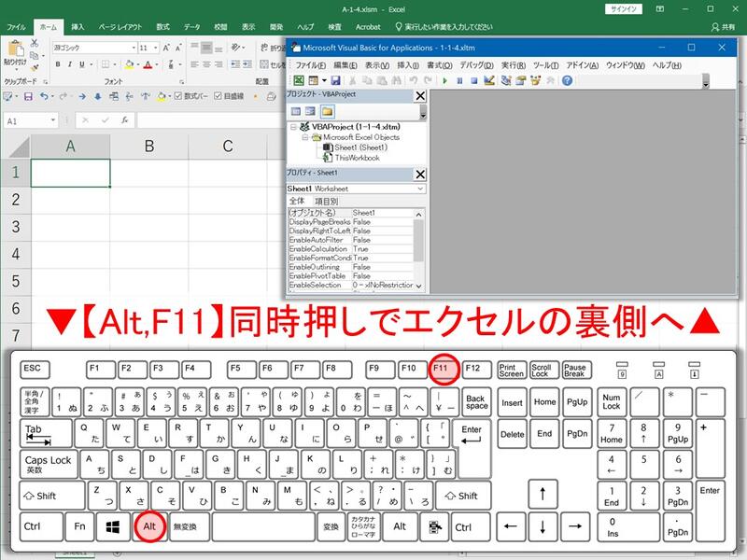
Task: Click the サインイン button in Excel title bar
Action: coord(624,9)
